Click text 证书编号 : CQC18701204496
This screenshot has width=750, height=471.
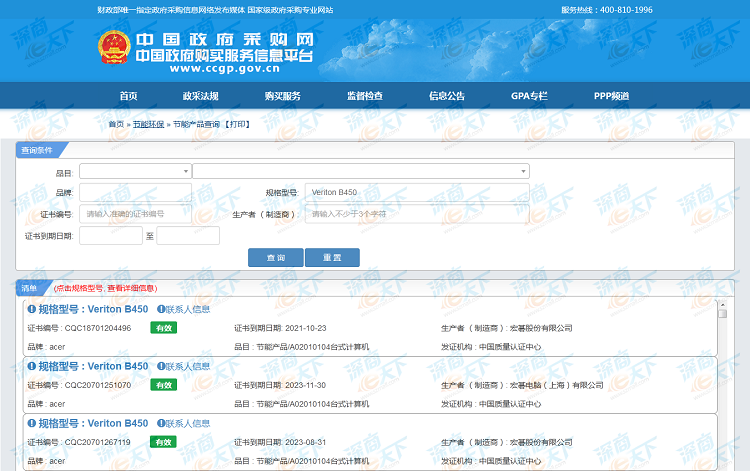pos(79,328)
